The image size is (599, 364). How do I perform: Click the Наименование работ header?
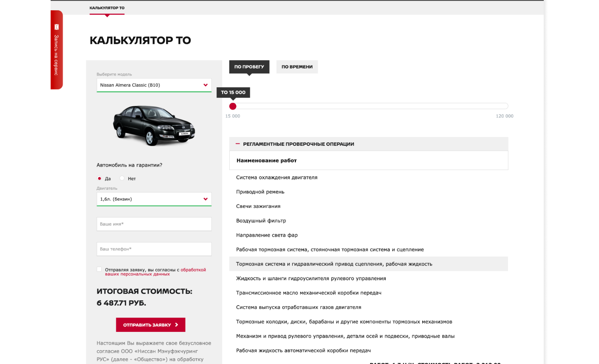[267, 161]
